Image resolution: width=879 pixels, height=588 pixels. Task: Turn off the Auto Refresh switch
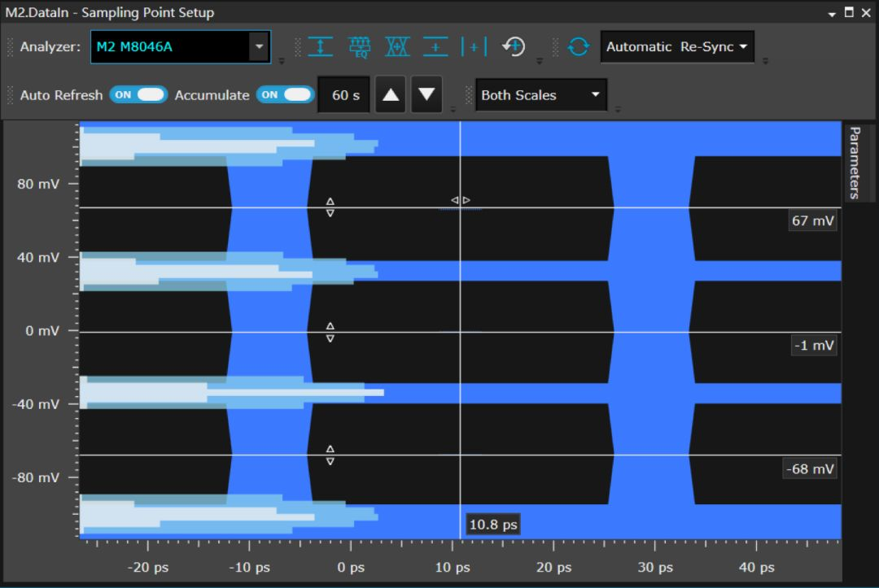click(x=138, y=94)
